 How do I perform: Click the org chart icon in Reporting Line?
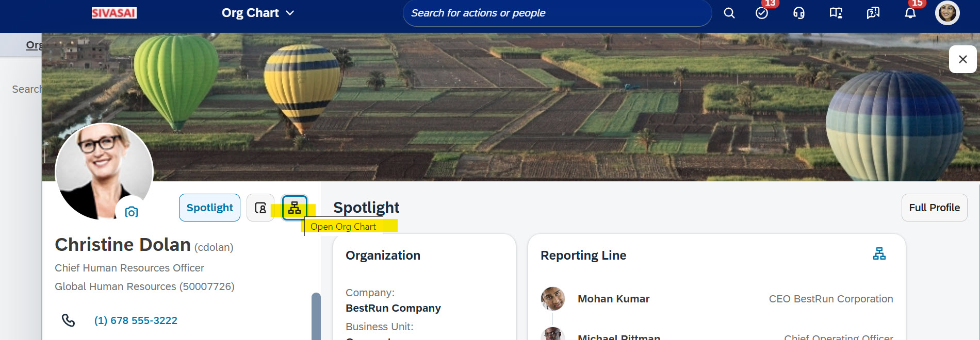879,253
